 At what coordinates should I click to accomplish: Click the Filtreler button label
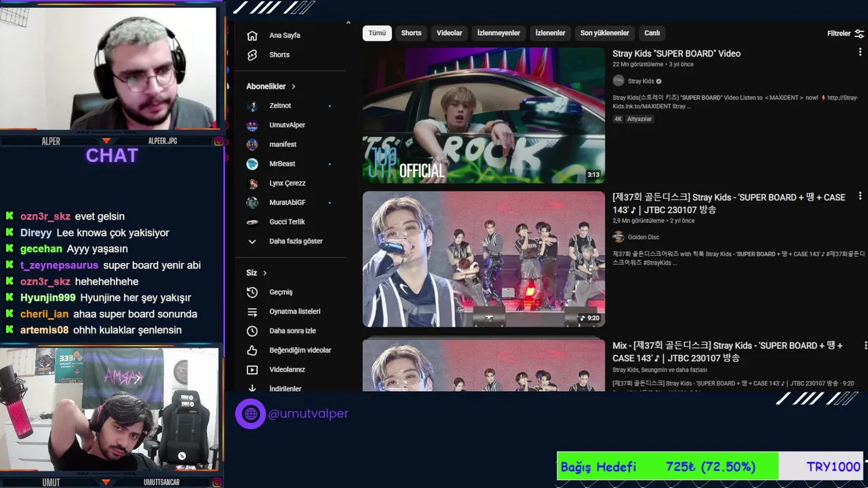point(838,33)
